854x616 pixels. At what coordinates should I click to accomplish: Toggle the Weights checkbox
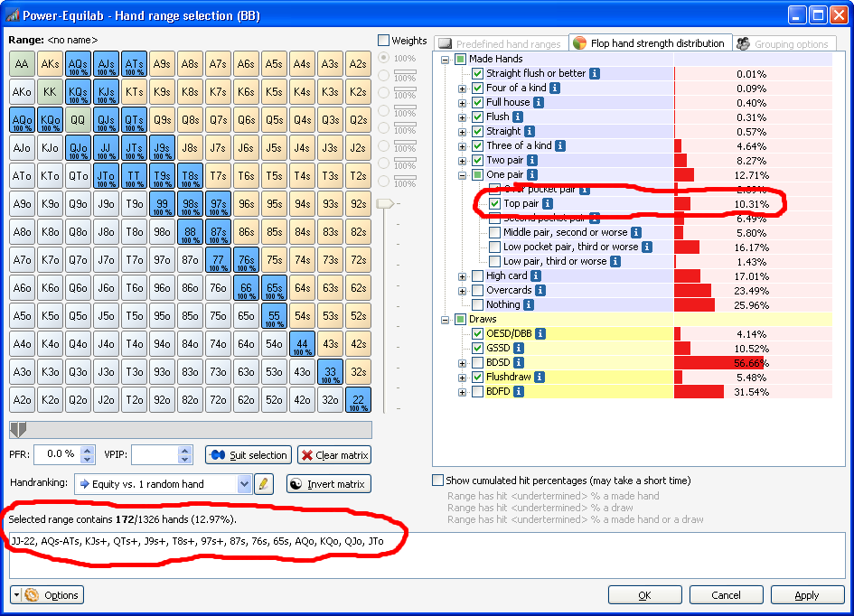point(383,41)
